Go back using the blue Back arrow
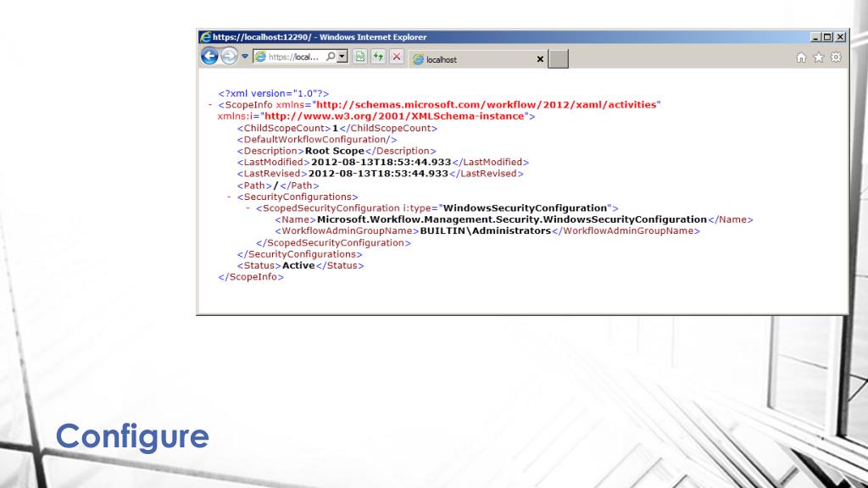This screenshot has height=488, width=868. (x=209, y=56)
